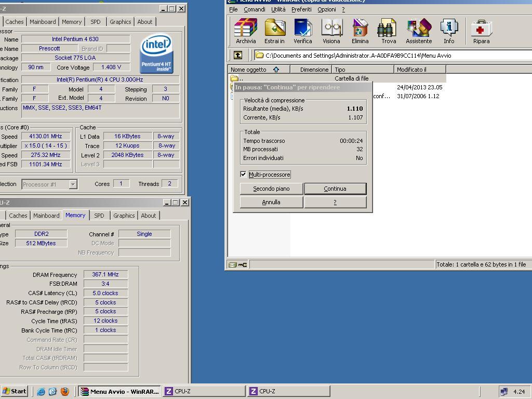Switch to first CPU-Z taskbar button
Viewport: 532px width, 399px height.
204,391
